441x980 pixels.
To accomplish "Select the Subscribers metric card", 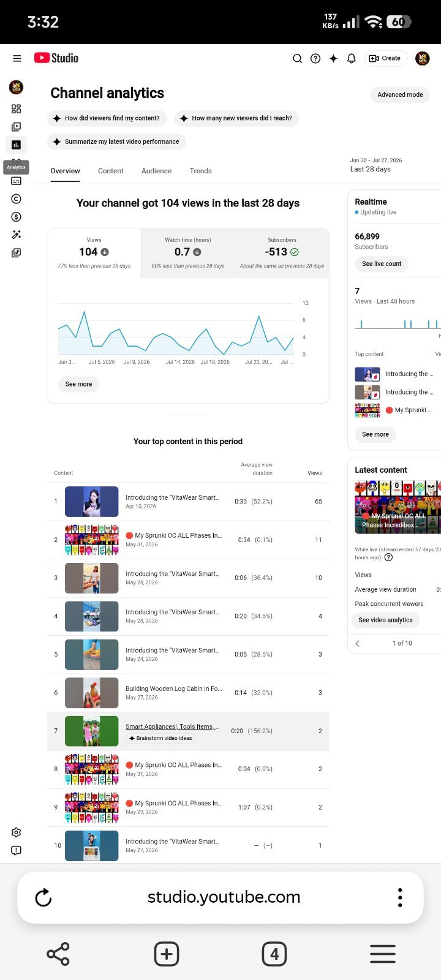I will 282,253.
